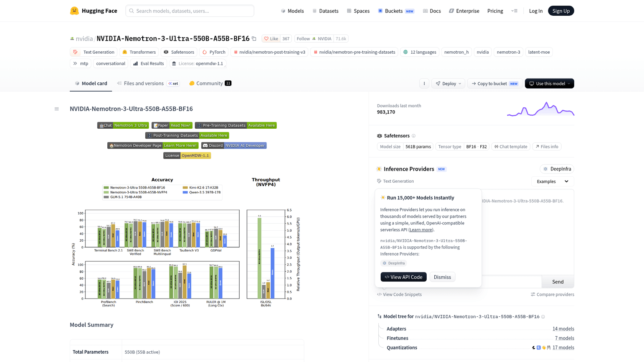Image resolution: width=644 pixels, height=362 pixels.
Task: Open the Files info link
Action: [x=547, y=147]
